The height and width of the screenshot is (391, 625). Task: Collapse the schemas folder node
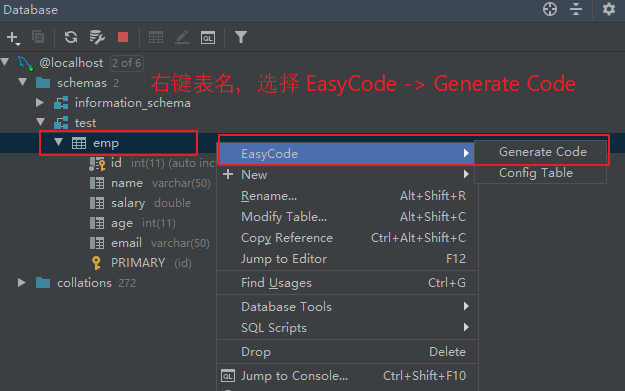(23, 82)
